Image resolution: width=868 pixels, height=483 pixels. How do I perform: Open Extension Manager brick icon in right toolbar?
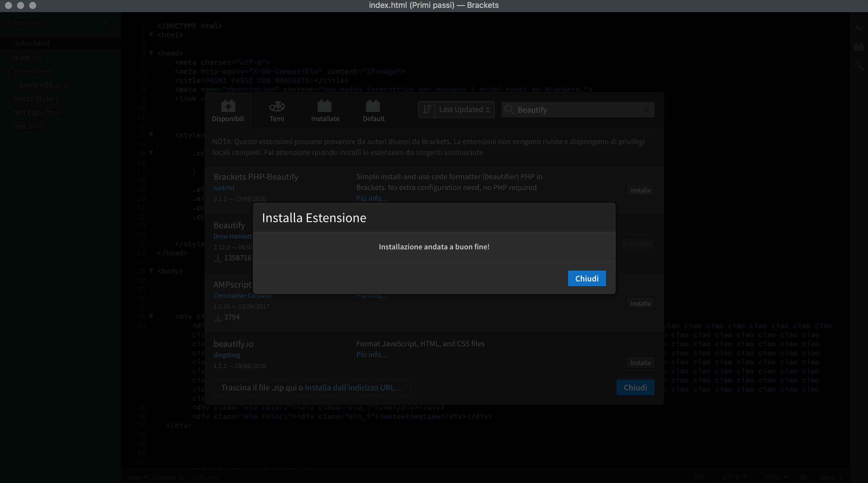click(859, 47)
